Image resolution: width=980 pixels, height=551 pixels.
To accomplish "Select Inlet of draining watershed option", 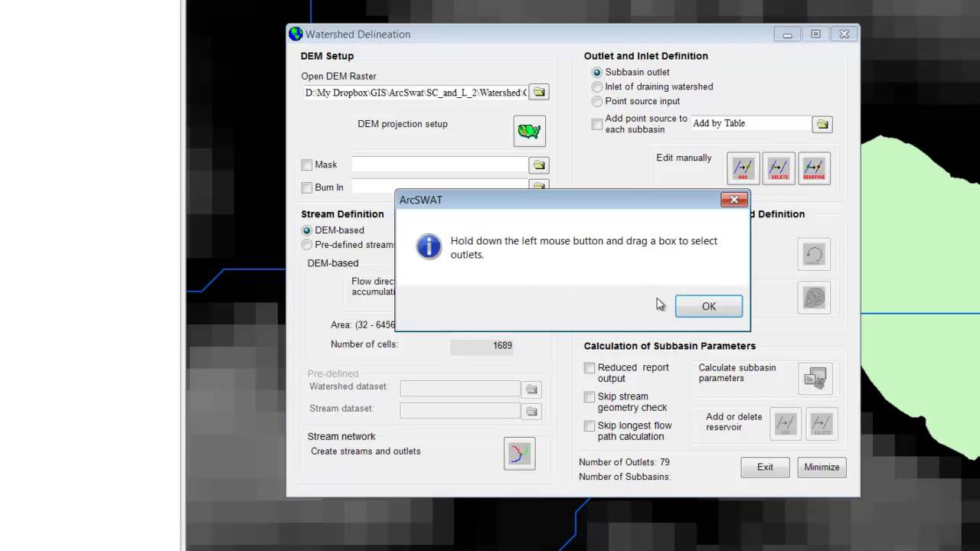I will [x=597, y=87].
